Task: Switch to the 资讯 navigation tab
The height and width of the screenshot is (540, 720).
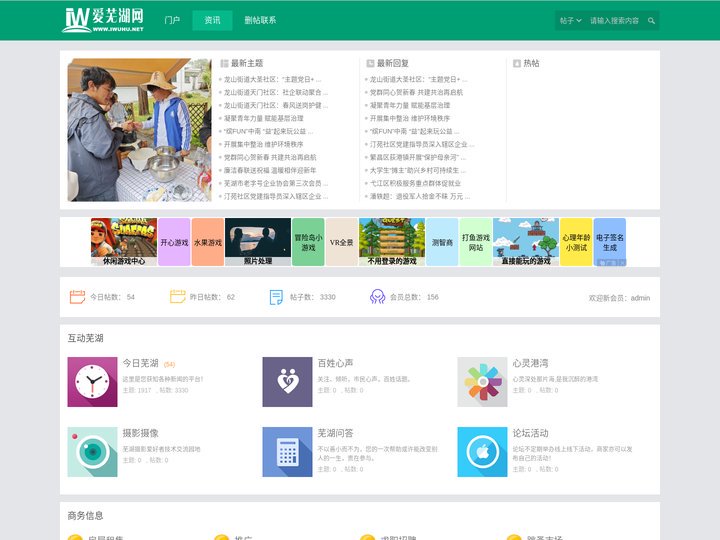Action: pyautogui.click(x=212, y=20)
